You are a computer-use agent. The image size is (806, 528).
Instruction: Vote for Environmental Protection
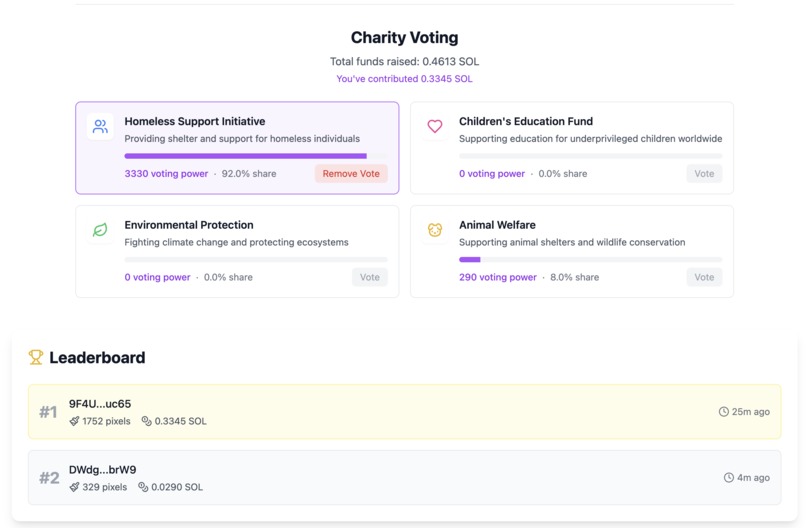coord(369,277)
